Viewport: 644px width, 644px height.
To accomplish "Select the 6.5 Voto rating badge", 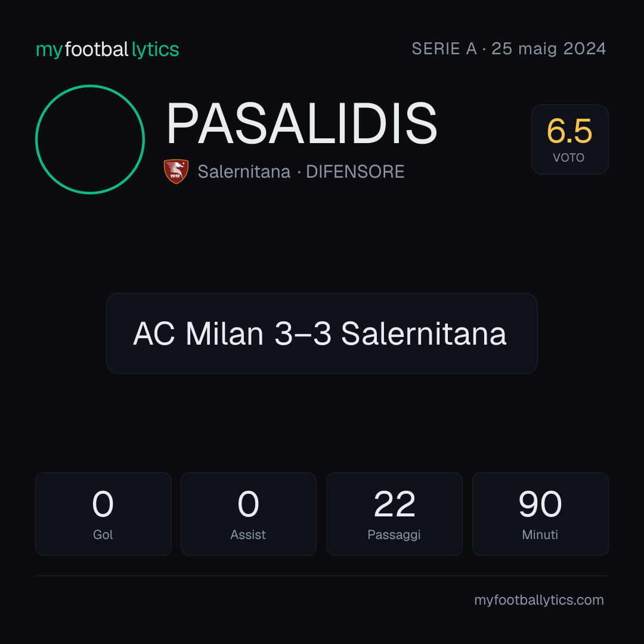I will (x=569, y=139).
